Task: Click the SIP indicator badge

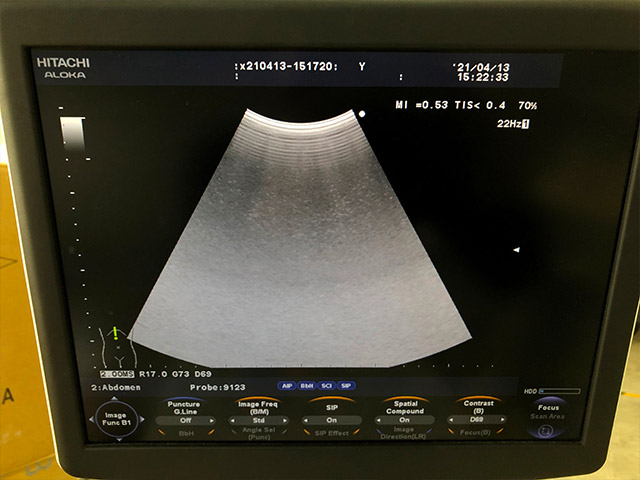Action: point(346,385)
